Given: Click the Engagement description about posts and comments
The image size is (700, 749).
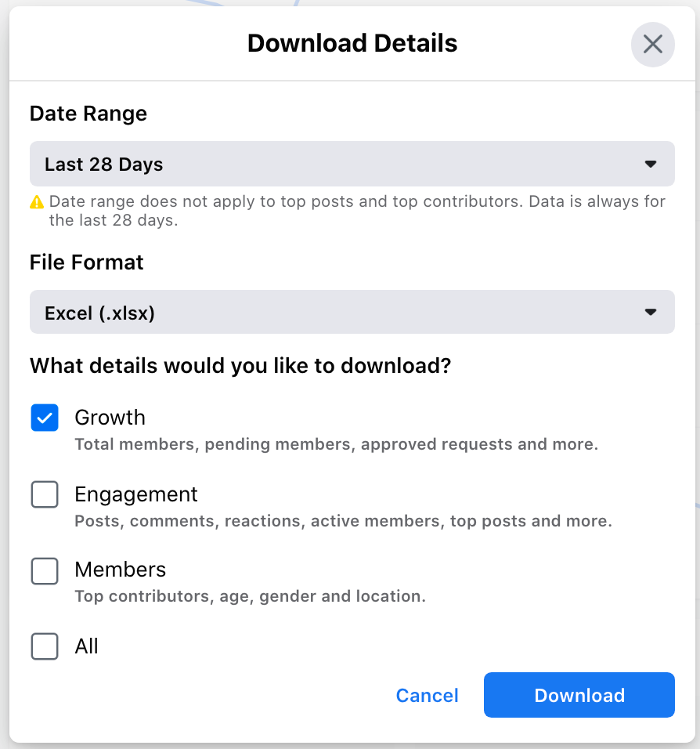Looking at the screenshot, I should [x=343, y=521].
